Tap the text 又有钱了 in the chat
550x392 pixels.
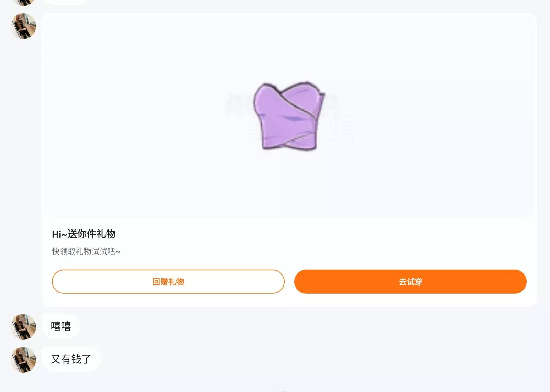point(71,359)
